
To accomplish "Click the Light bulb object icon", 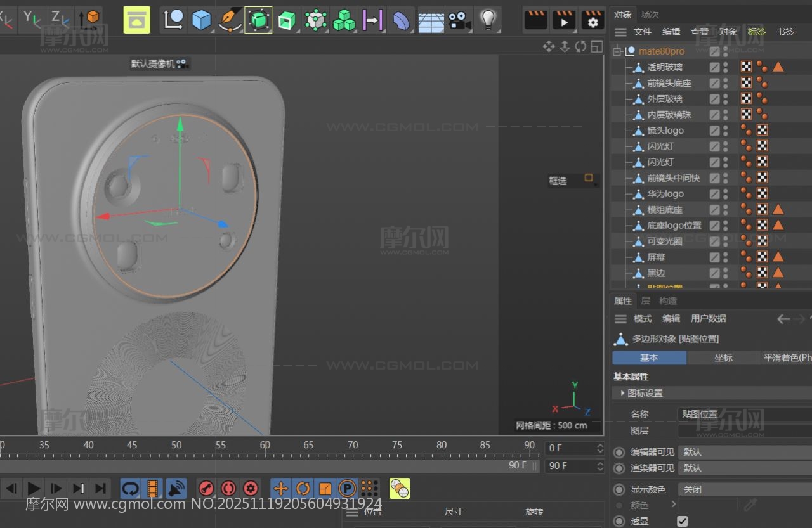I will click(x=487, y=20).
